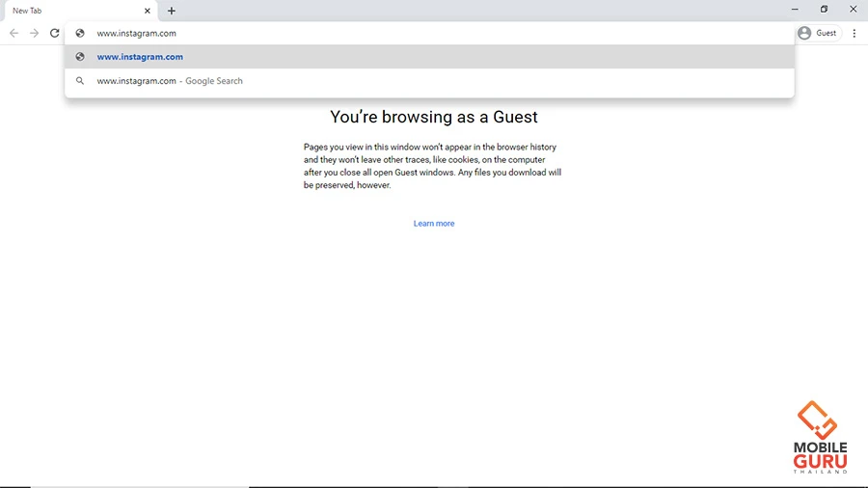Close the New Tab tab
The height and width of the screenshot is (488, 868).
click(148, 11)
